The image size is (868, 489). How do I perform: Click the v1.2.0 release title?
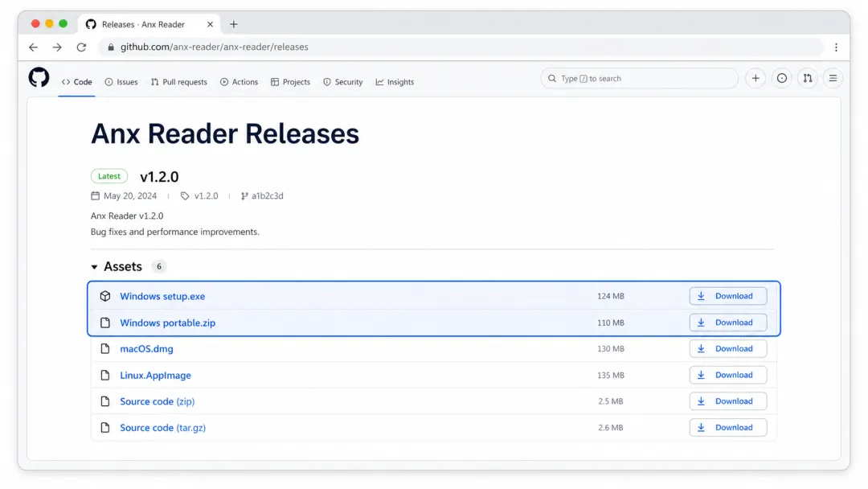(159, 177)
